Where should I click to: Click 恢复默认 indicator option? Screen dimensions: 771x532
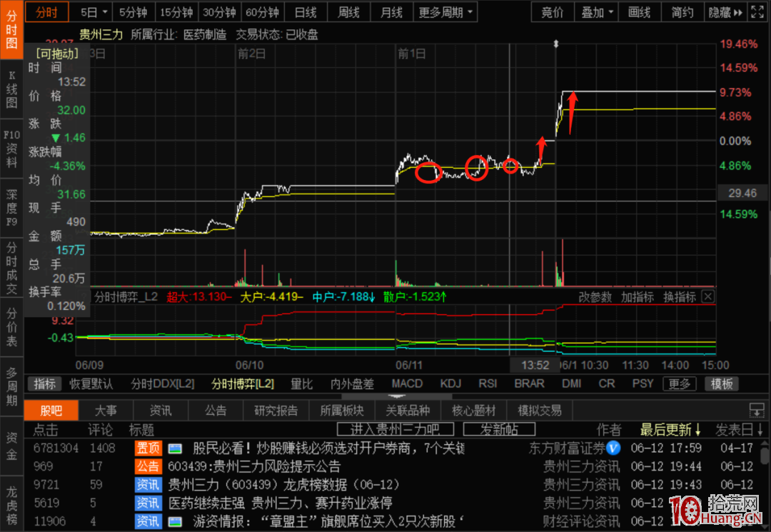(91, 384)
